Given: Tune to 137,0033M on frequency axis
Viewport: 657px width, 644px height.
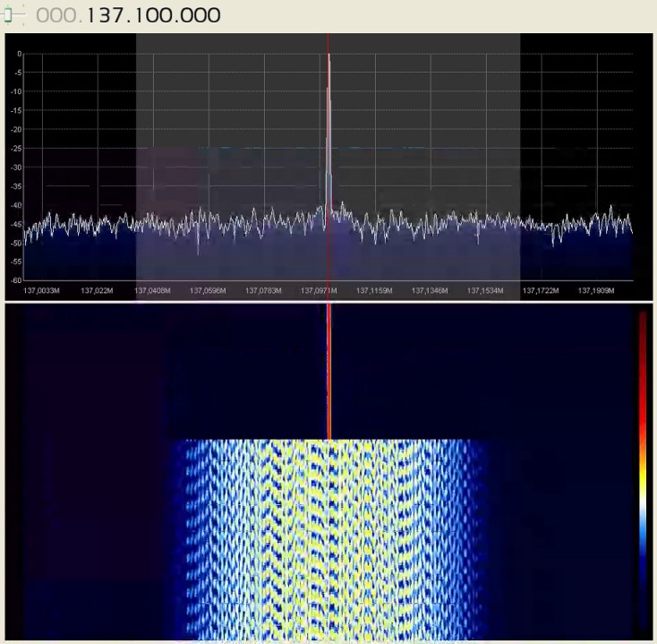Looking at the screenshot, I should [42, 291].
